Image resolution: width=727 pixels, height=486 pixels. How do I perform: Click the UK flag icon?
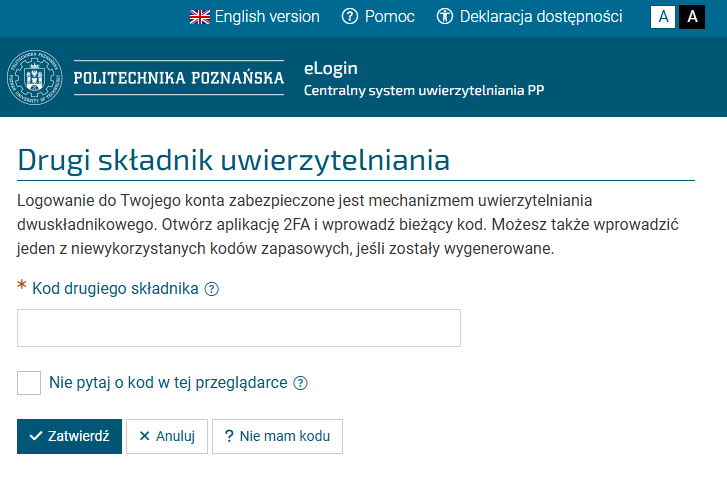(x=200, y=17)
